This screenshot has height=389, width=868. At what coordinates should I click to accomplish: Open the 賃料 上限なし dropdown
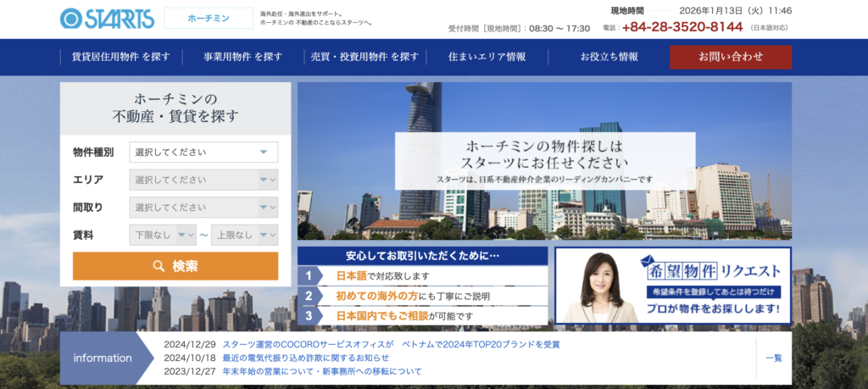245,235
